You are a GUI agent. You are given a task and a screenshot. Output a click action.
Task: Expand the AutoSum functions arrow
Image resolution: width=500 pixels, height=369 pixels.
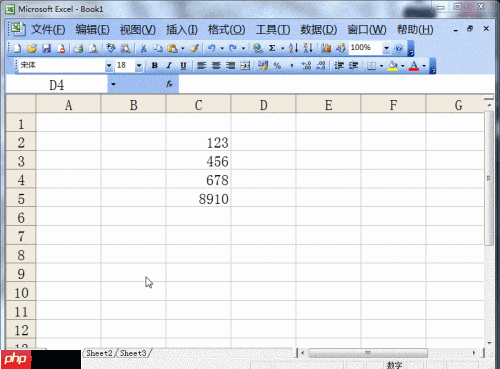point(282,49)
